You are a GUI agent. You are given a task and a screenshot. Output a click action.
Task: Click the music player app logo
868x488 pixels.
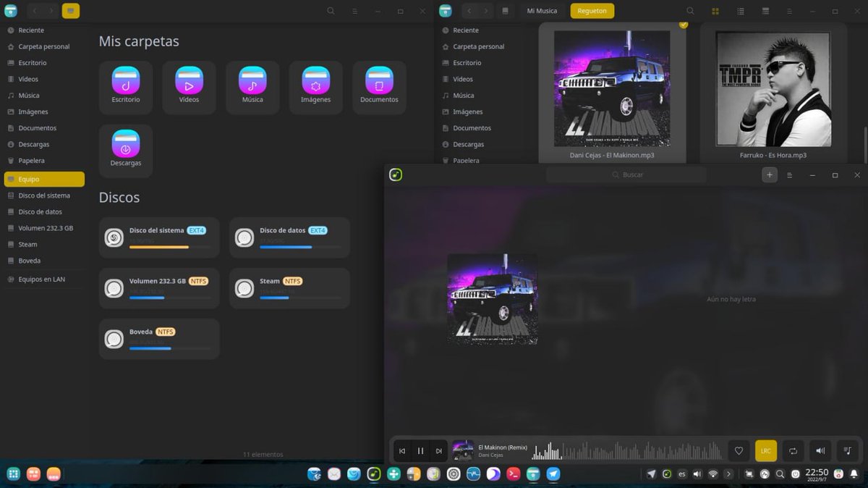pyautogui.click(x=396, y=174)
